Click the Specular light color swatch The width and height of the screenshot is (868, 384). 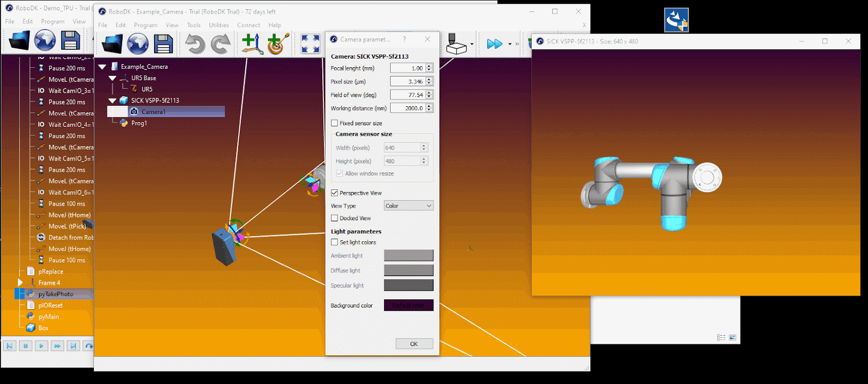(x=409, y=285)
